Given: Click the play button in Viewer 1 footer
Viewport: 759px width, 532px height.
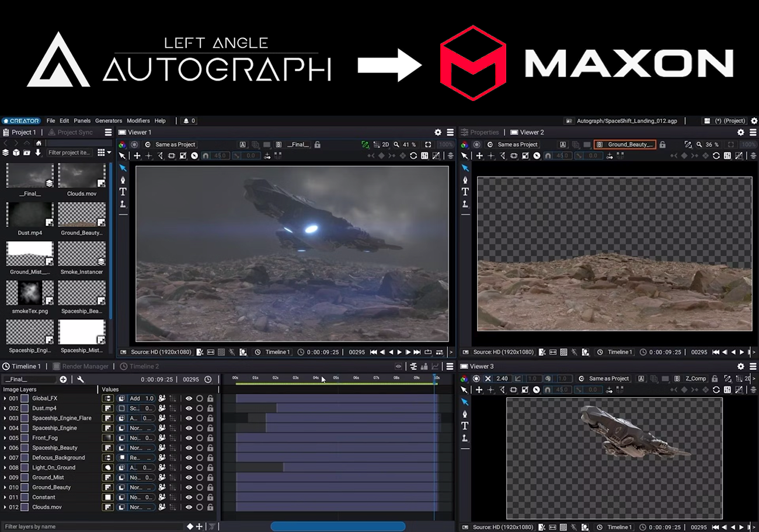Looking at the screenshot, I should pyautogui.click(x=399, y=352).
